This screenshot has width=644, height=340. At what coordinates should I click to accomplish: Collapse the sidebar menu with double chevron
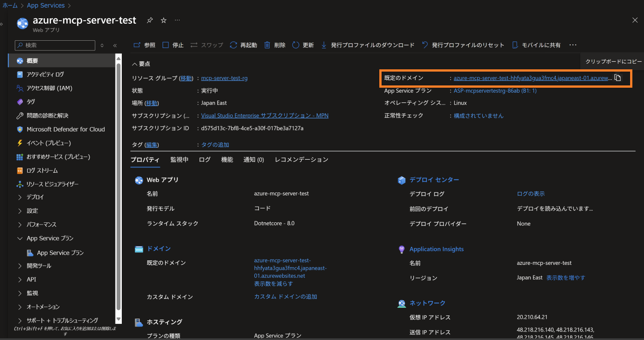115,46
